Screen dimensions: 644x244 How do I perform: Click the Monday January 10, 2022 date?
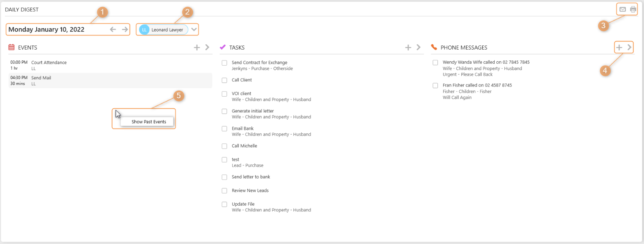pos(46,29)
